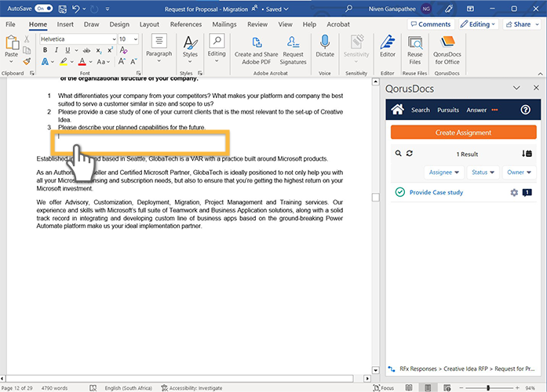This screenshot has height=392, width=547.
Task: Apply superscript formatting
Action: tap(110, 50)
